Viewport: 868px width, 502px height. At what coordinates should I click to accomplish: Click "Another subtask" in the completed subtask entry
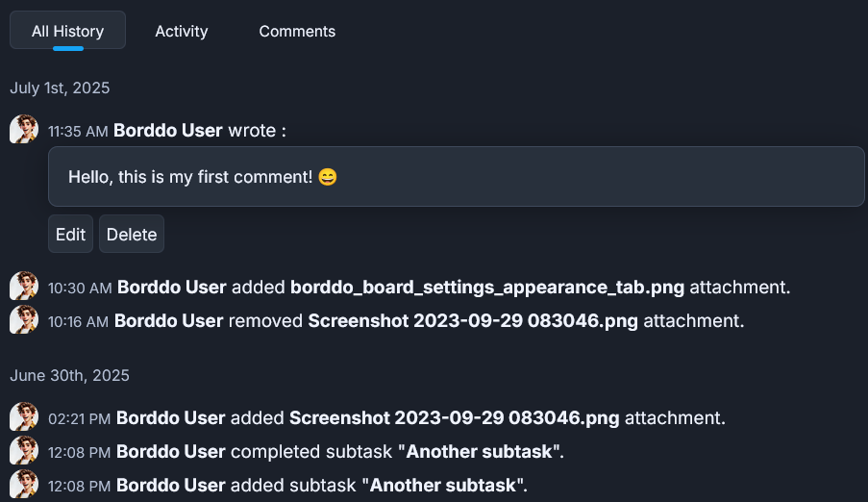(x=480, y=452)
